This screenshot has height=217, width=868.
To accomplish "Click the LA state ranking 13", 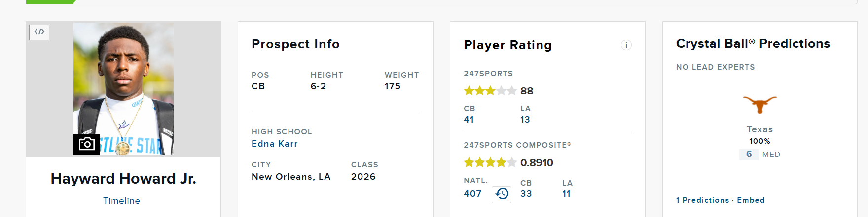I will pos(525,120).
